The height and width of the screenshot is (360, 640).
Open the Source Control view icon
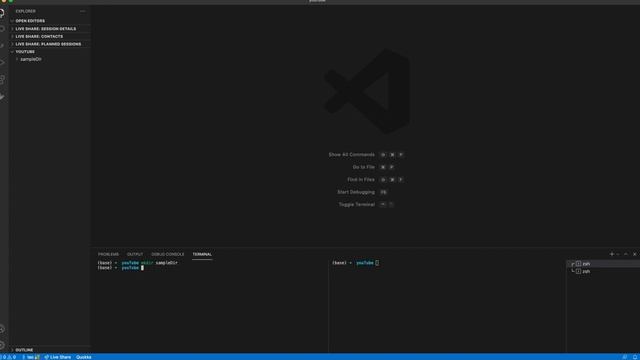coord(2,46)
